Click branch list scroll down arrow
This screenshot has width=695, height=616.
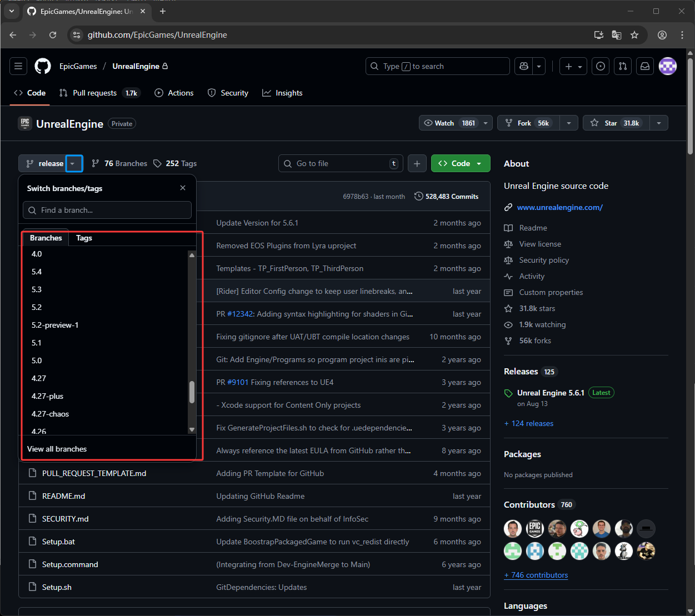point(192,429)
